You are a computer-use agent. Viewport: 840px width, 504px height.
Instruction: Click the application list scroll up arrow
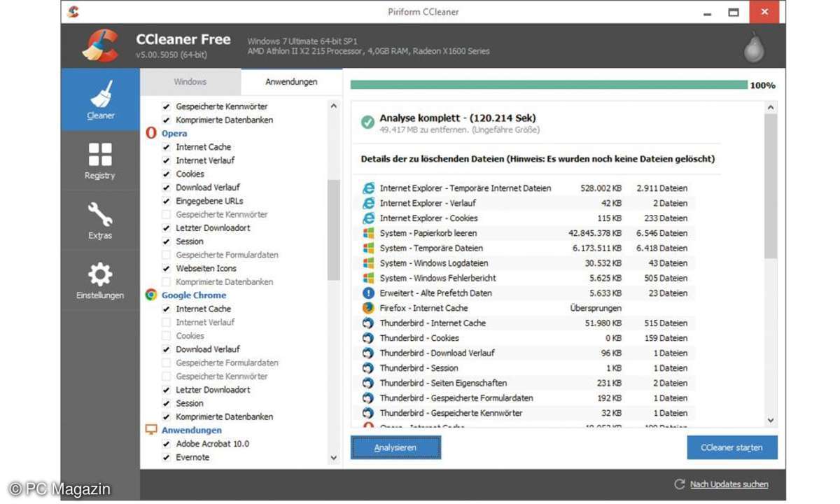333,106
